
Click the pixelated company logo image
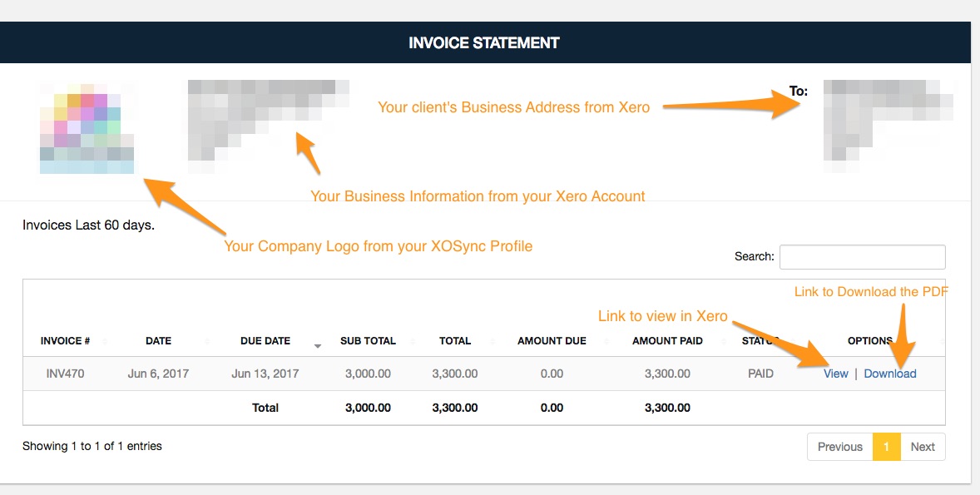pos(87,128)
